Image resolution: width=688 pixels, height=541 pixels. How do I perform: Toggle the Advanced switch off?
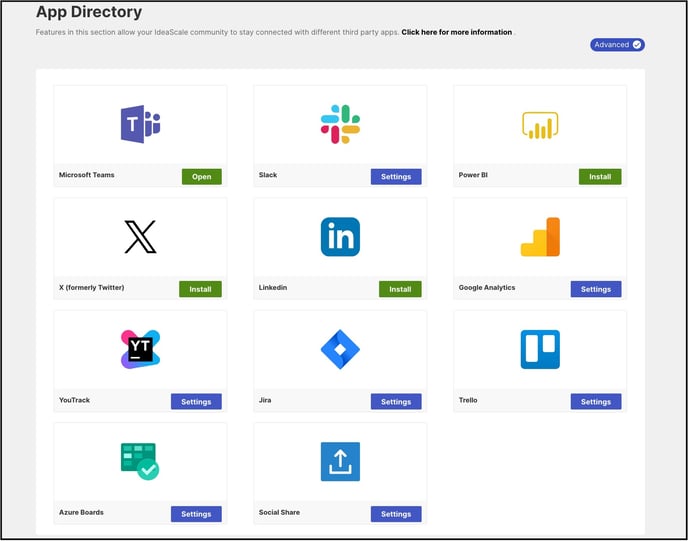click(x=617, y=45)
